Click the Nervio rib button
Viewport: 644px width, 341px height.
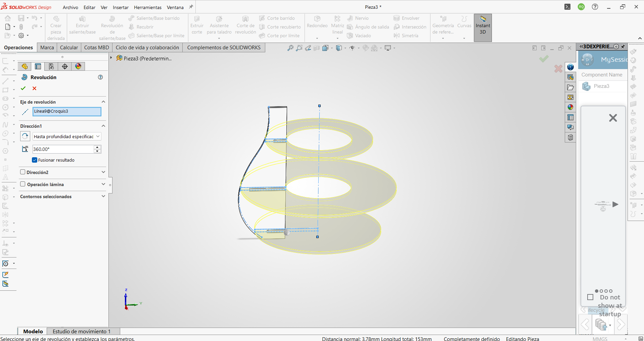pyautogui.click(x=358, y=18)
